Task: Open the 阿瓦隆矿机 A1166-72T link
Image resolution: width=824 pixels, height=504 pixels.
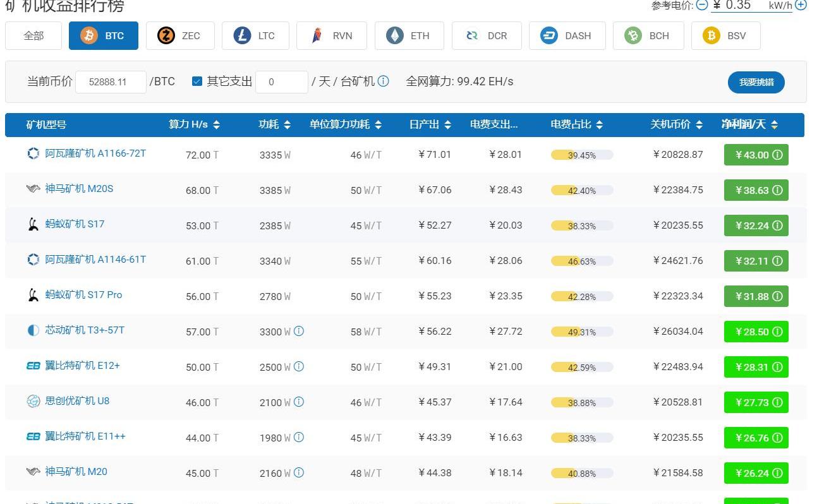Action: click(x=95, y=153)
